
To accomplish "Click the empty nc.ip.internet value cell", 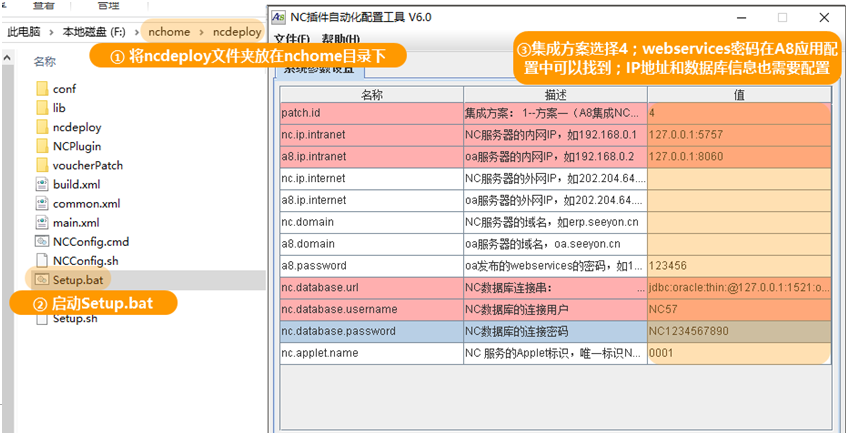I will pyautogui.click(x=739, y=178).
